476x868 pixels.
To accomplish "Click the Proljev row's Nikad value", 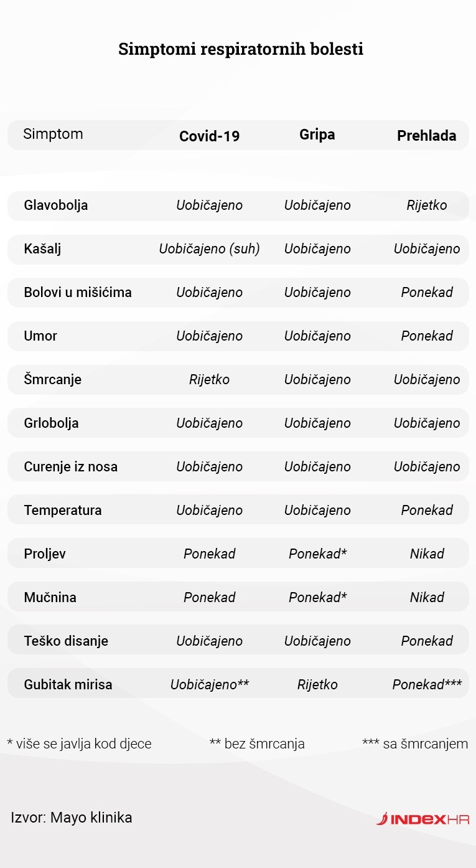I will tap(427, 554).
